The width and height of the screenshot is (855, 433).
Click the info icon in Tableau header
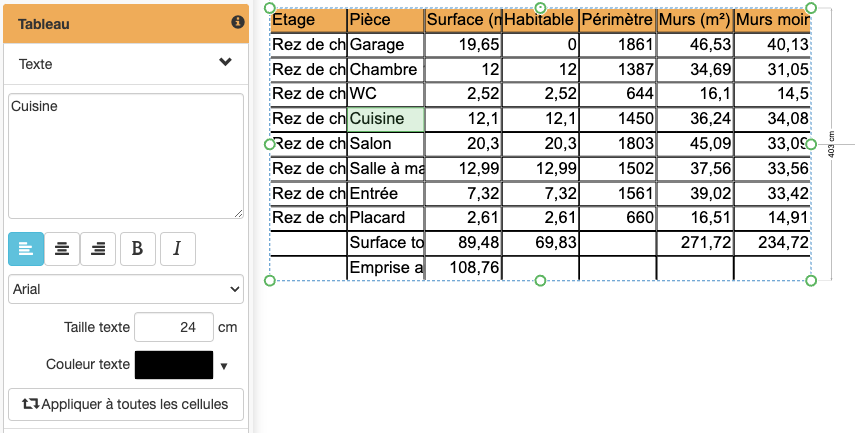pos(238,22)
